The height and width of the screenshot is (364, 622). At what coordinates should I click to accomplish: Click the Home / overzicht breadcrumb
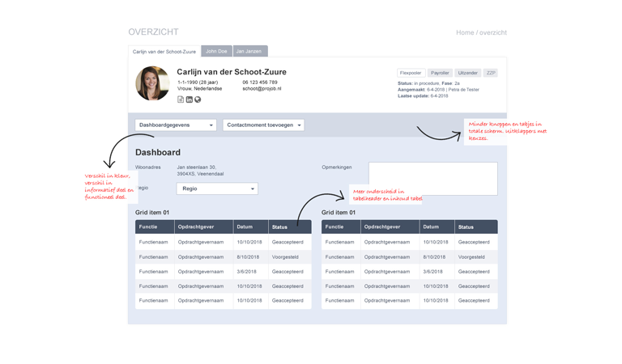coord(481,32)
